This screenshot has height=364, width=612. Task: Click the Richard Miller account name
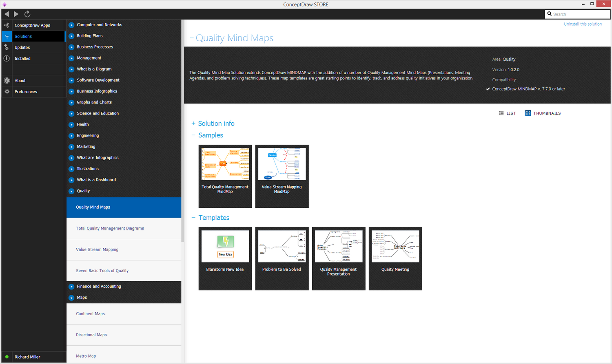[x=27, y=357]
